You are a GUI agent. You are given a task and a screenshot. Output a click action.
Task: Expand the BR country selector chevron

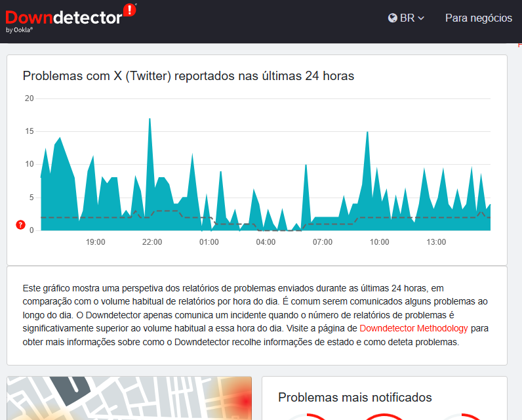click(421, 18)
